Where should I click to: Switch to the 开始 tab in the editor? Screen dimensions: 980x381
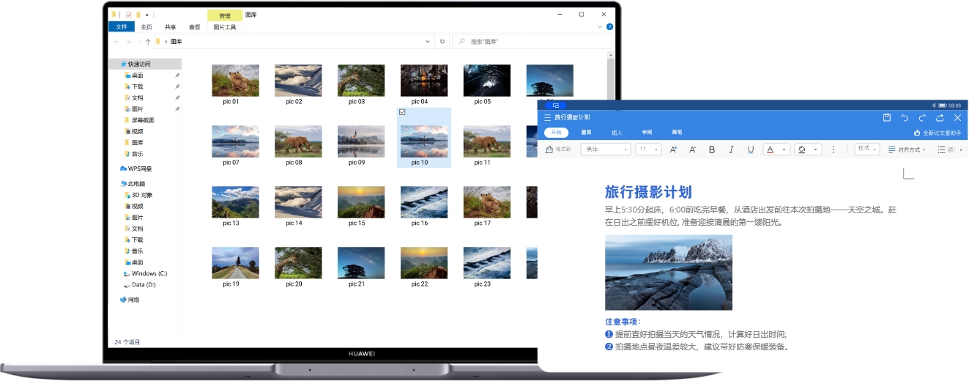coord(556,133)
